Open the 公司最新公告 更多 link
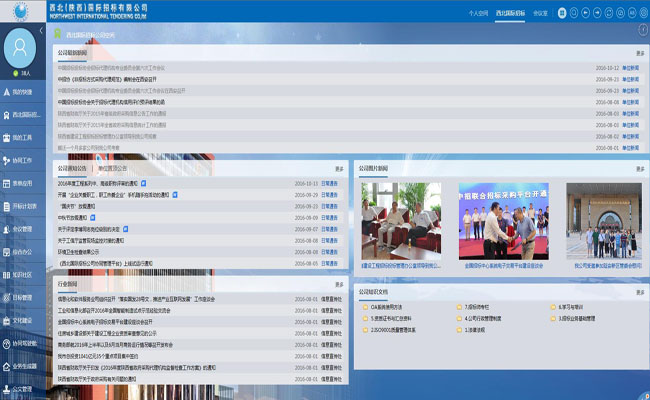 (339, 169)
